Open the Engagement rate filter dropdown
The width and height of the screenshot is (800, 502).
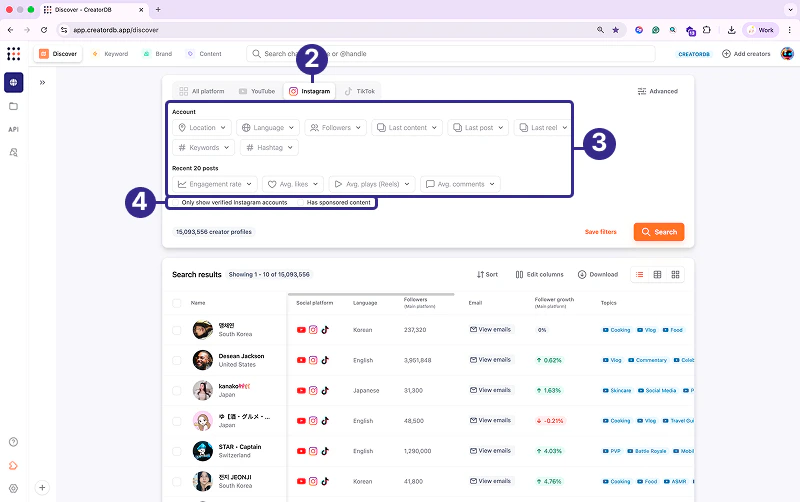click(x=215, y=184)
